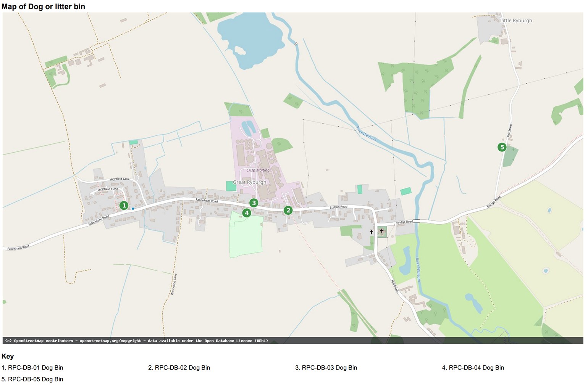This screenshot has height=386, width=588.
Task: Click the key entry RPC-DB-05 Dog Bin
Action: 32,379
